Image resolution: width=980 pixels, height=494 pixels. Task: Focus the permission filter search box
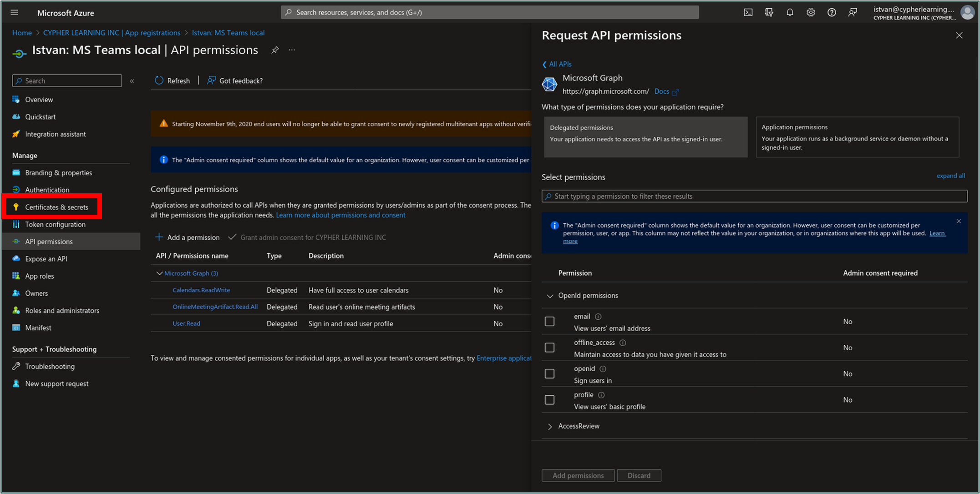[754, 196]
